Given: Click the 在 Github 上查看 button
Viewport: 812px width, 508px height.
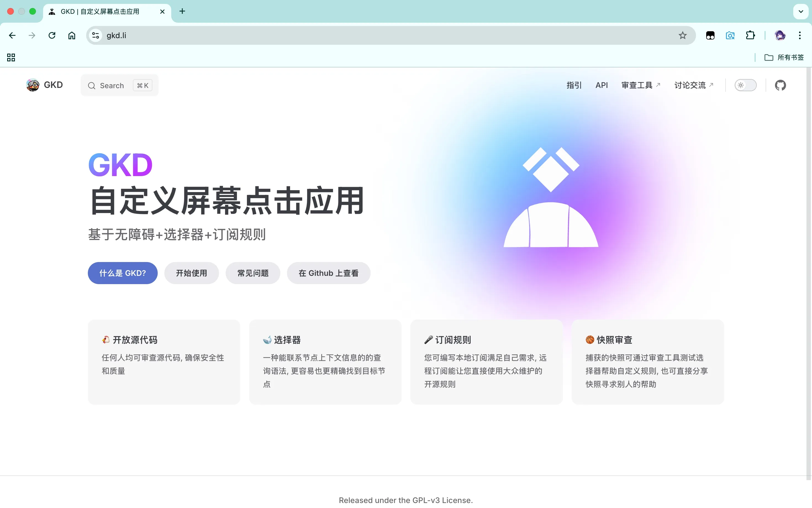Looking at the screenshot, I should 328,273.
